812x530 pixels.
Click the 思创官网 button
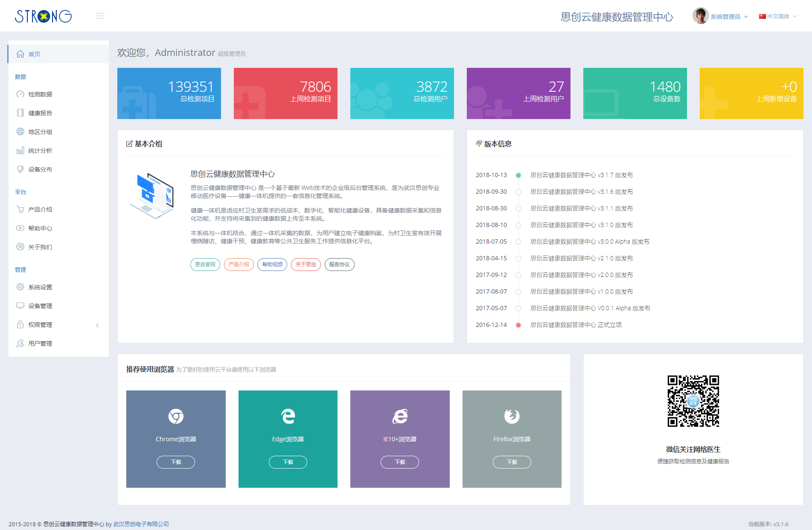point(205,265)
